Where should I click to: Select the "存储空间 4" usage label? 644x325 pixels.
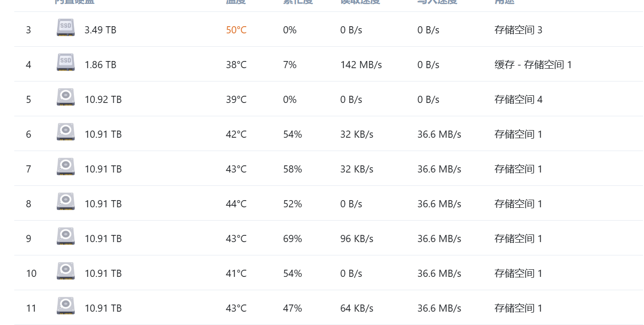(518, 100)
